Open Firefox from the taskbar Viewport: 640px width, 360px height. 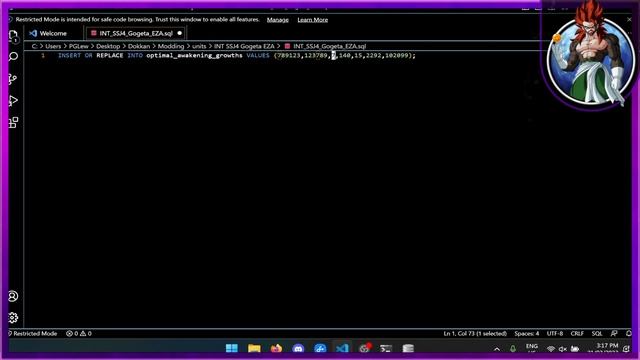coord(276,348)
